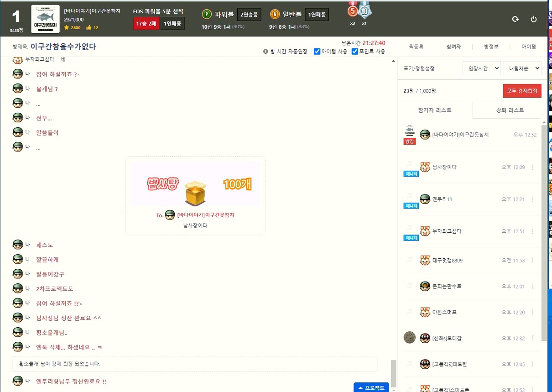Open options menu for 야한스머프
The width and height of the screenshot is (552, 392).
[533, 312]
